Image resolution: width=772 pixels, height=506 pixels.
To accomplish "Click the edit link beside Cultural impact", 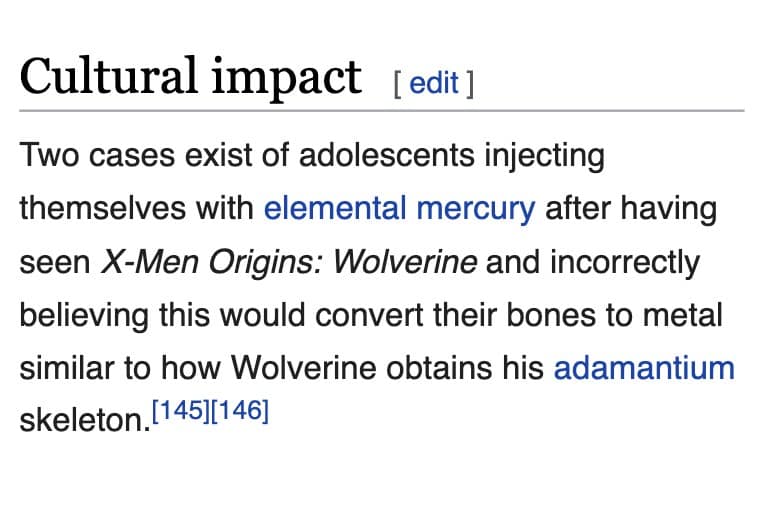I will tap(433, 83).
